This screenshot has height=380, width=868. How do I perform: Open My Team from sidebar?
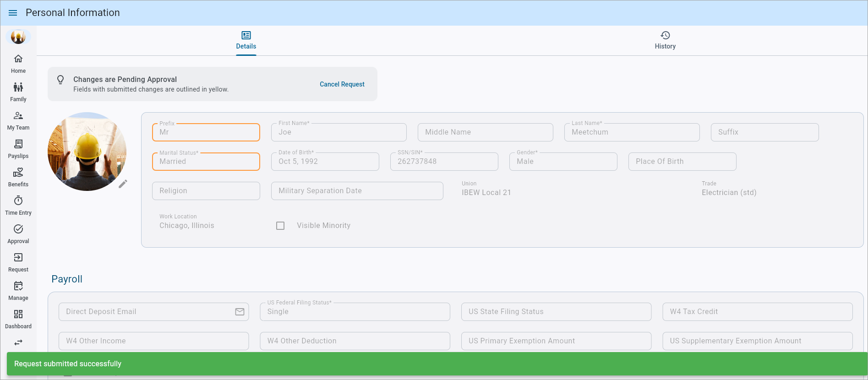pos(18,120)
